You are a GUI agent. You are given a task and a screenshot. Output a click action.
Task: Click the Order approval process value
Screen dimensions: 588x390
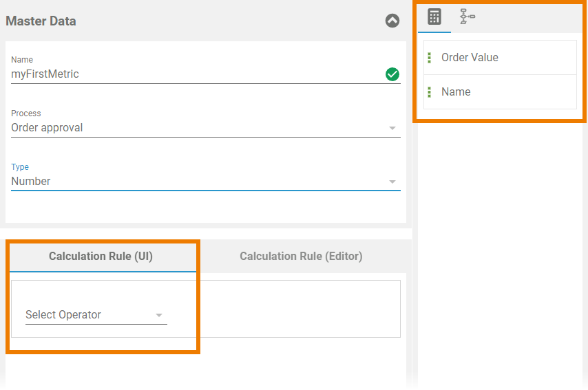tap(47, 128)
